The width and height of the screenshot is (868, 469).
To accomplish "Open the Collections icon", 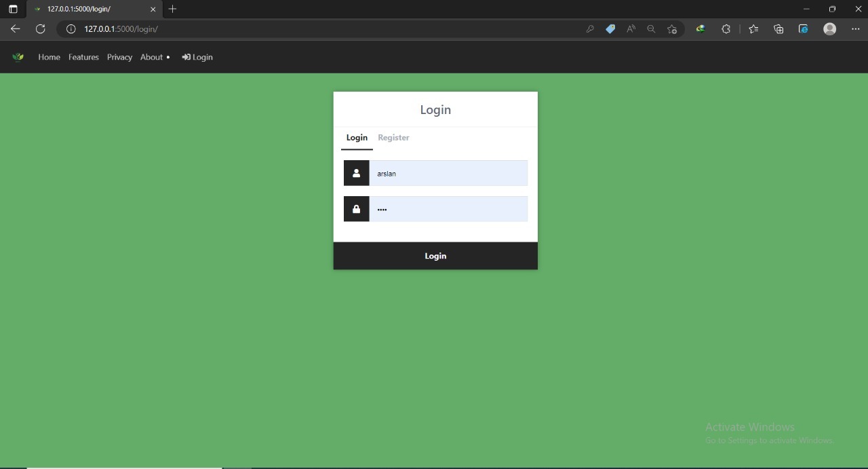I will (778, 29).
